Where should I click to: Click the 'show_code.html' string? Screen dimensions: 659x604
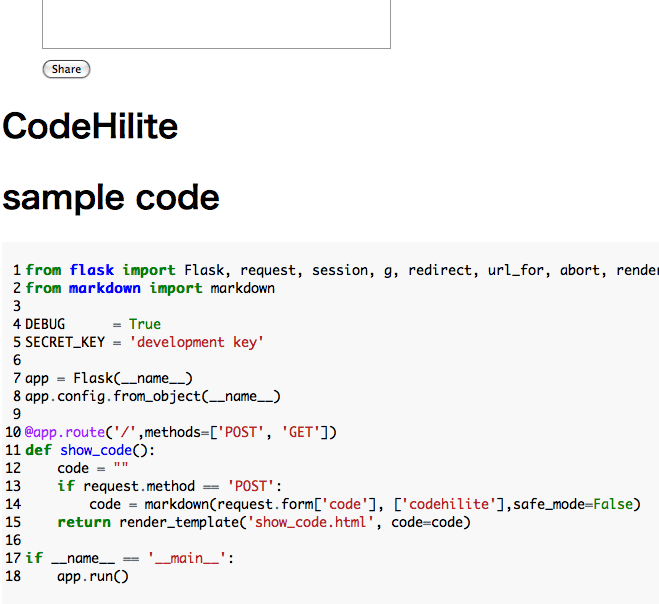click(311, 522)
